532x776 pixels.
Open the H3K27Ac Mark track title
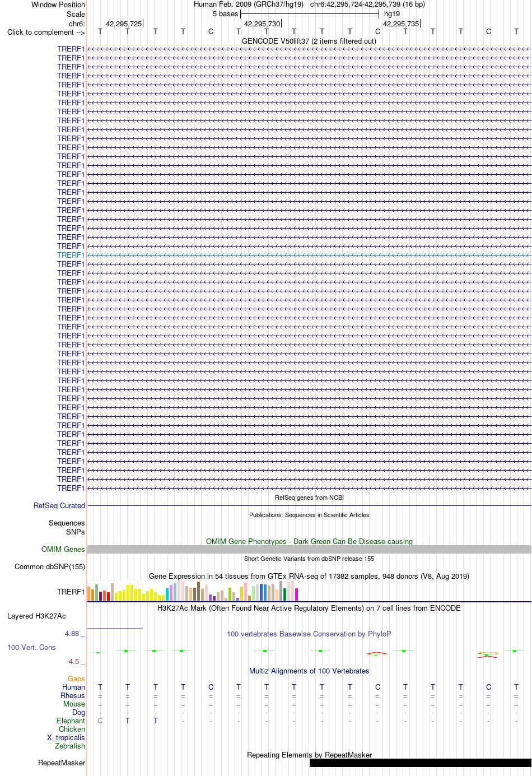coord(309,608)
